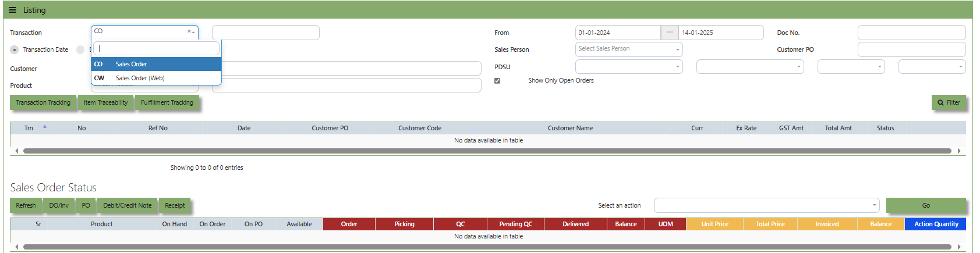Click the transaction table's horizontal scrollbar
This screenshot has width=980, height=253.
coord(487,151)
